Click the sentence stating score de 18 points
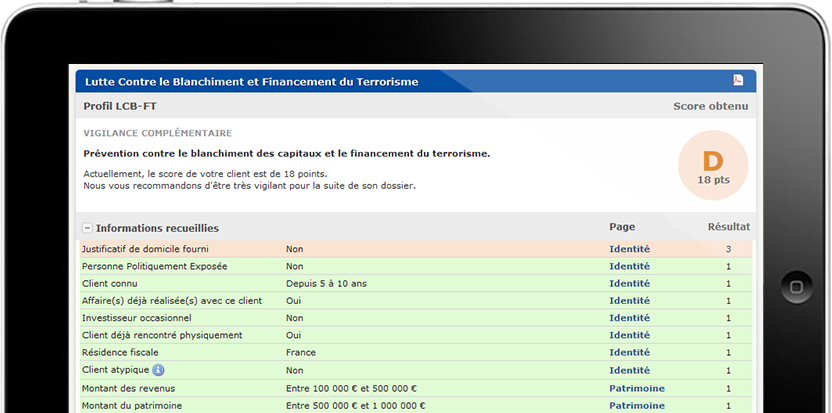 tap(205, 174)
